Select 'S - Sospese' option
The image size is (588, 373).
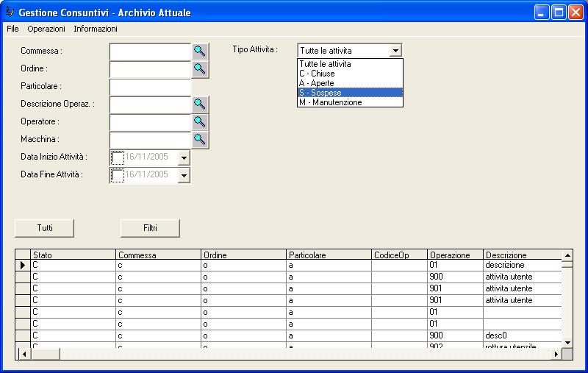tap(350, 93)
